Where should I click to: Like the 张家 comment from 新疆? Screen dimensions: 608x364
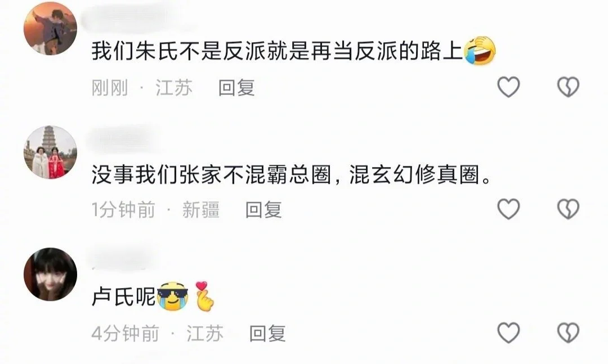pos(508,209)
